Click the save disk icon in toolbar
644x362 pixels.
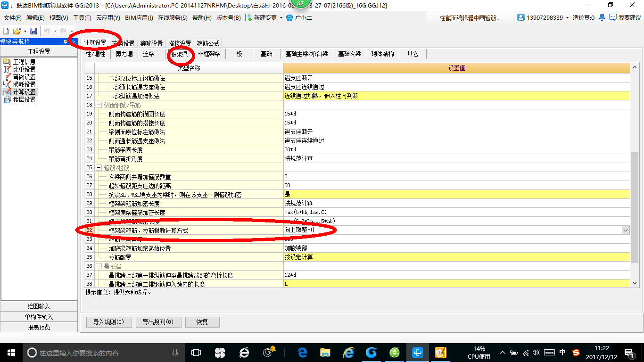pyautogui.click(x=33, y=31)
